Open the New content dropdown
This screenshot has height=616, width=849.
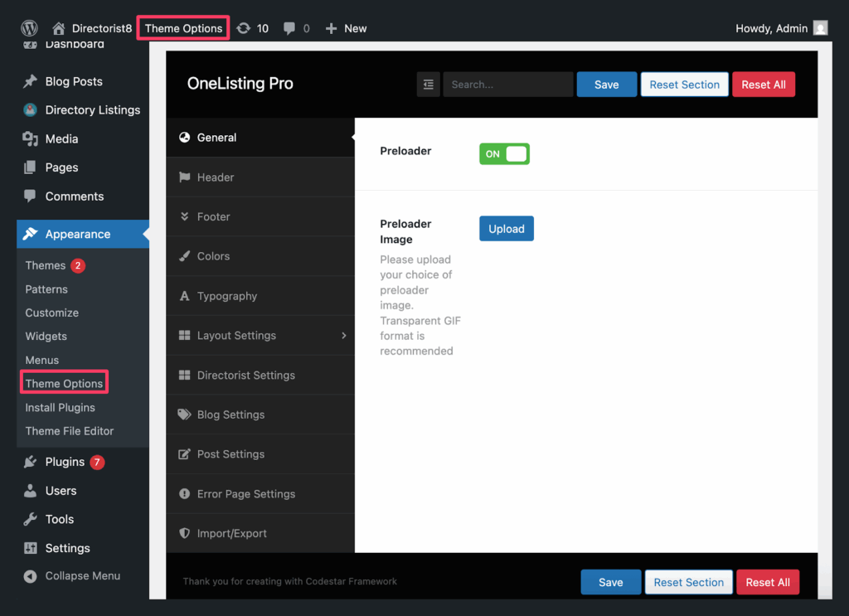[346, 28]
